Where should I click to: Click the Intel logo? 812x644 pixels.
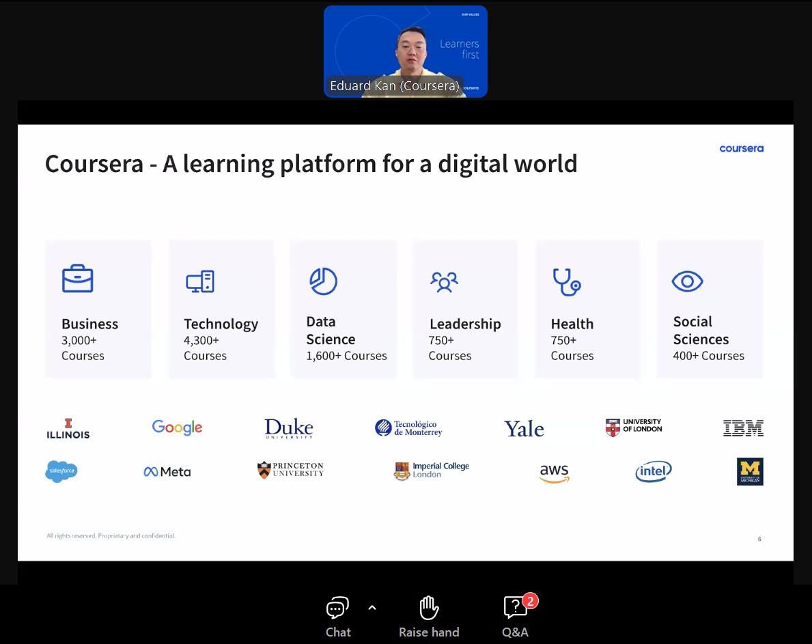pos(654,471)
